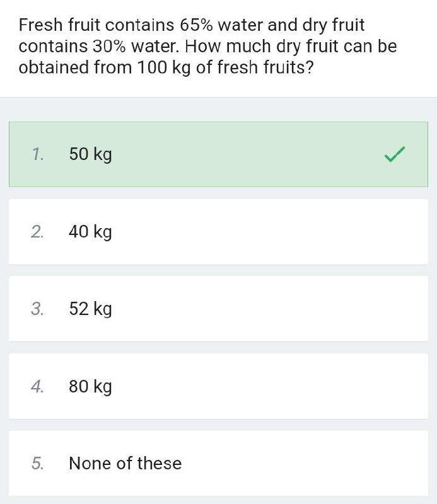
Task: Click the number '5.' label
Action: click(x=37, y=463)
